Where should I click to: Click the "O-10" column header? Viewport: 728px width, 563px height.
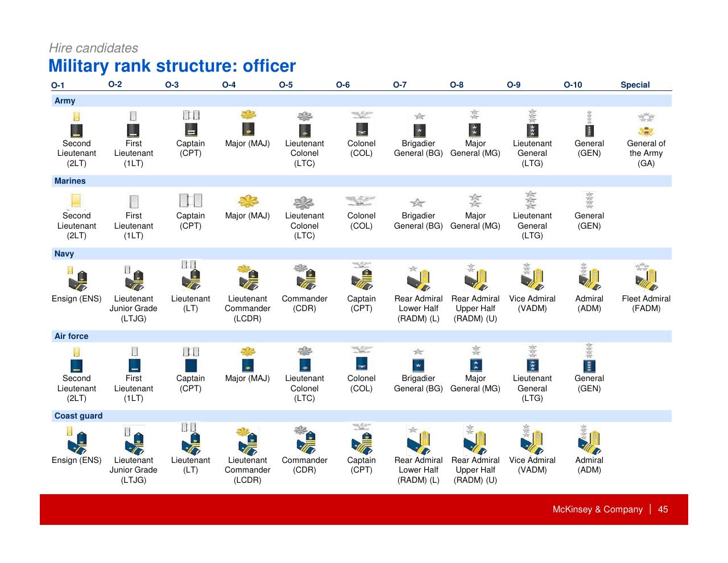[573, 85]
